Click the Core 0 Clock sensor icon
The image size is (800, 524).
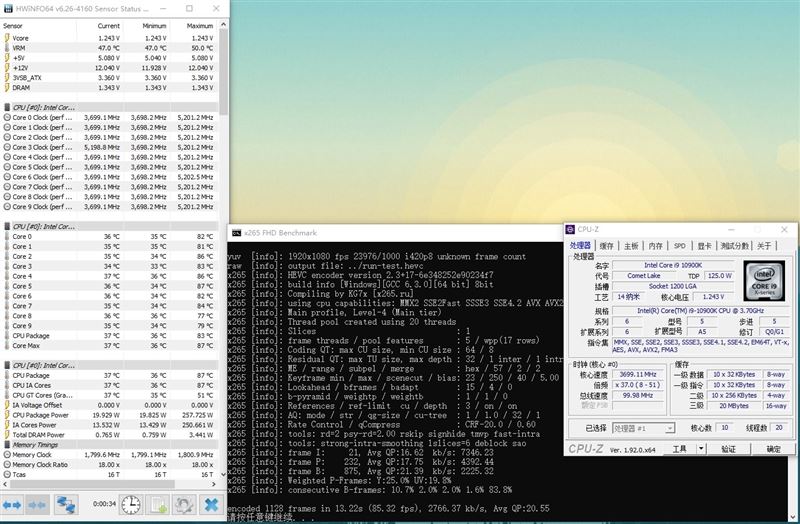(x=7, y=117)
